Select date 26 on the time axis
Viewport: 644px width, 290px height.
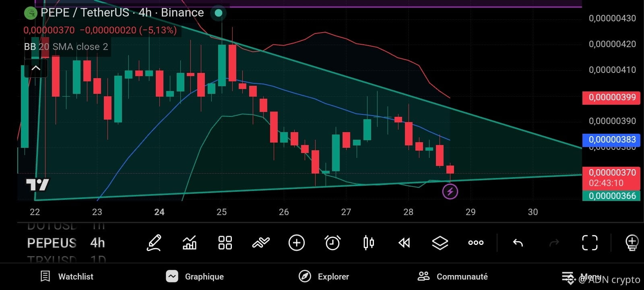[284, 212]
